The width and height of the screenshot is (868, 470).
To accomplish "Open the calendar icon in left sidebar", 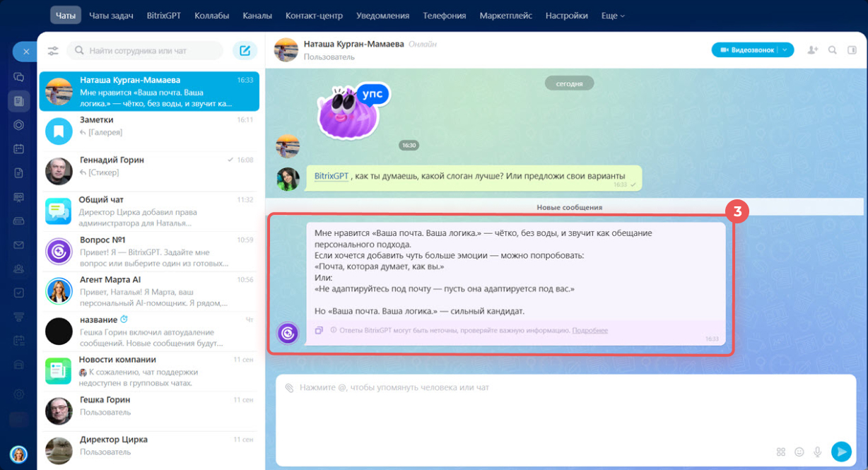I will tap(18, 149).
